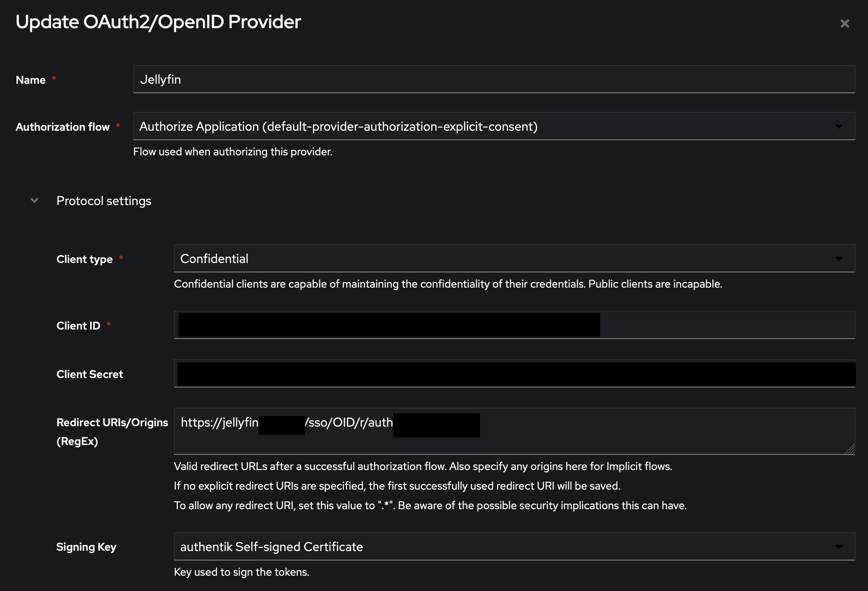Open the Signing Key dropdown
Screen dimensions: 868x591
click(x=509, y=546)
